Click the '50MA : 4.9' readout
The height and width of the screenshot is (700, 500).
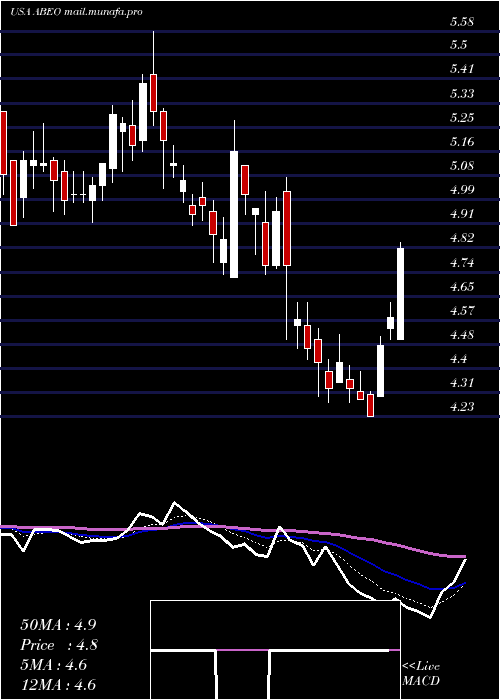58,624
